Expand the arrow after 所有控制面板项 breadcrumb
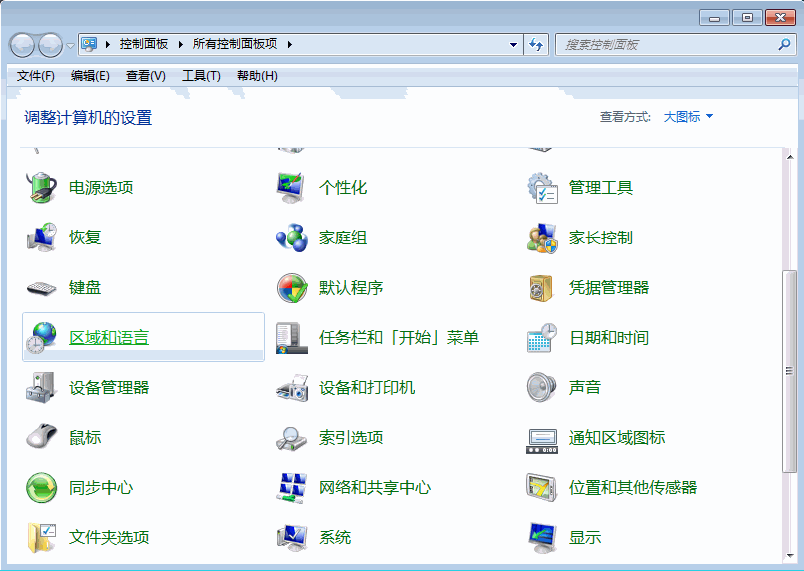 290,45
